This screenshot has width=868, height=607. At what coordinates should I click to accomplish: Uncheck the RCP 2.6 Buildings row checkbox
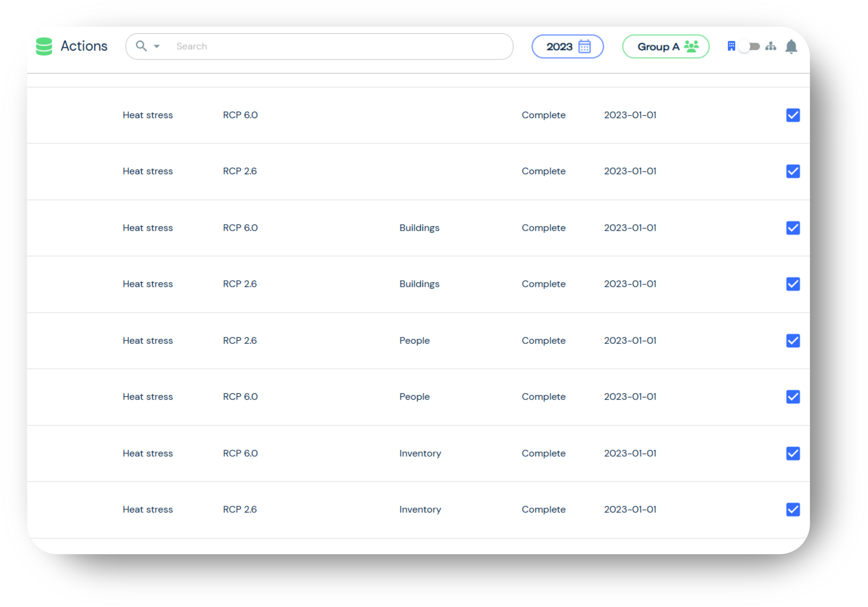click(793, 284)
